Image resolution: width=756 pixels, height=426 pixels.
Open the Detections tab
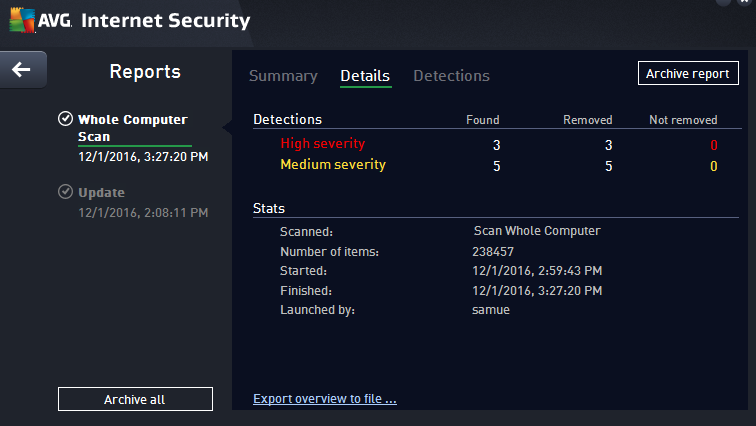tap(451, 76)
